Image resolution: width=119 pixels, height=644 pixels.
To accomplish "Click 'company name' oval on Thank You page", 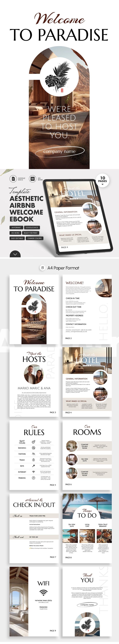I will (x=87, y=605).
